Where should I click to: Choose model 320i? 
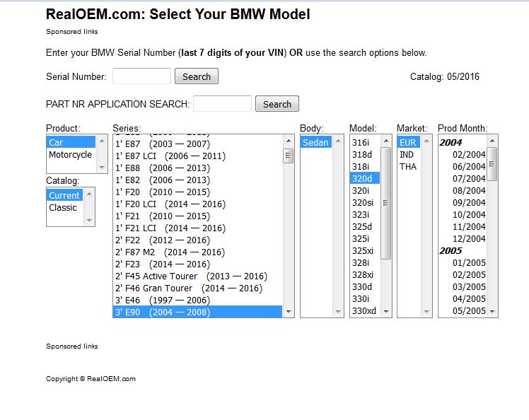365,191
